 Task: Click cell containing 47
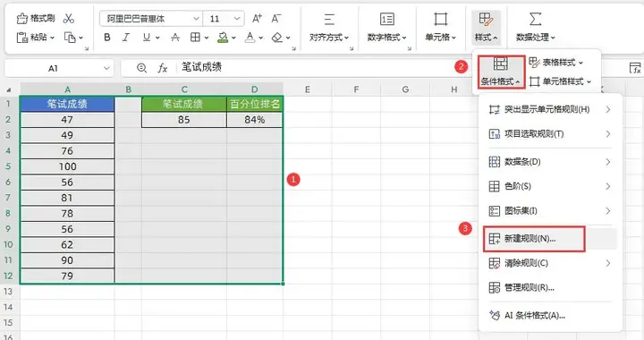(x=67, y=120)
